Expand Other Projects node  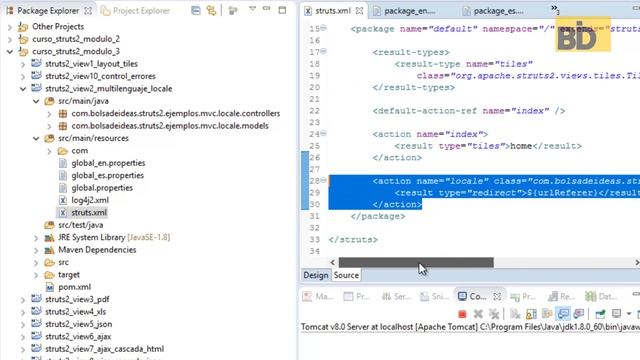pyautogui.click(x=10, y=27)
